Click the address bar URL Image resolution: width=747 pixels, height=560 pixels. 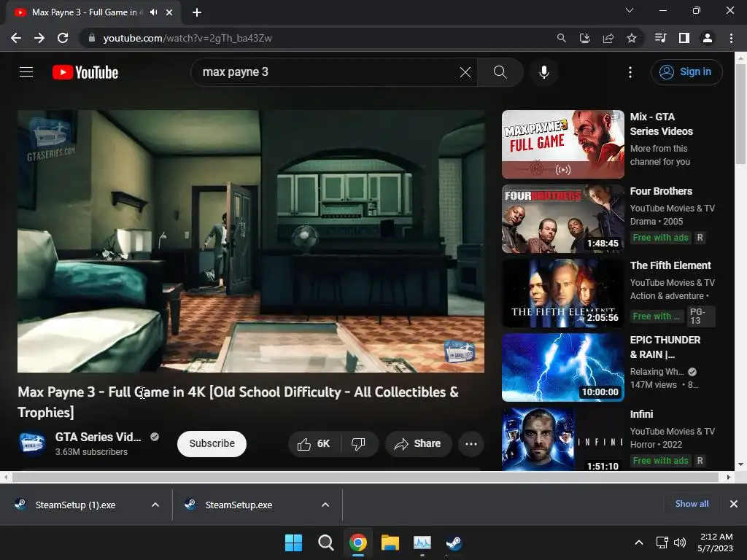click(187, 38)
